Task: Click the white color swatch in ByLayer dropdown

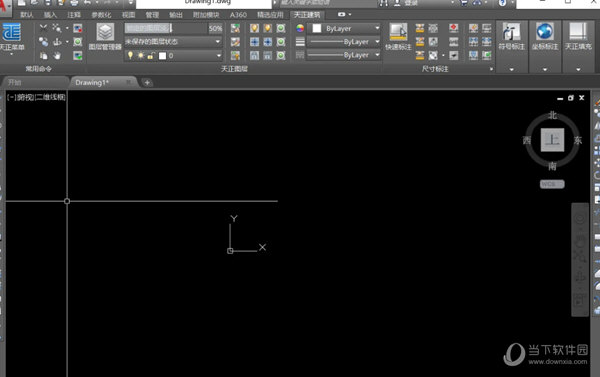Action: click(317, 28)
